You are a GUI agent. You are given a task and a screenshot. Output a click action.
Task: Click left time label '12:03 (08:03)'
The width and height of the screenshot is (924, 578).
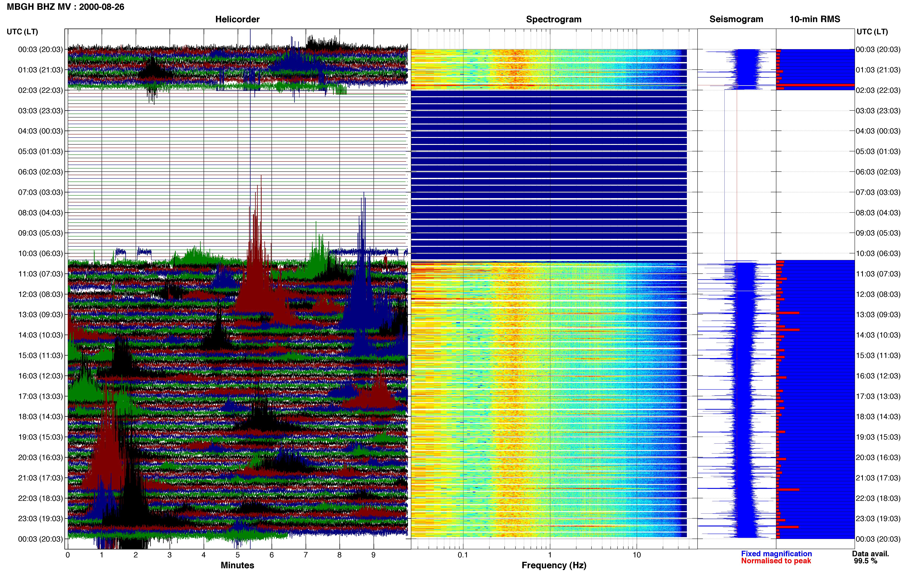40,294
